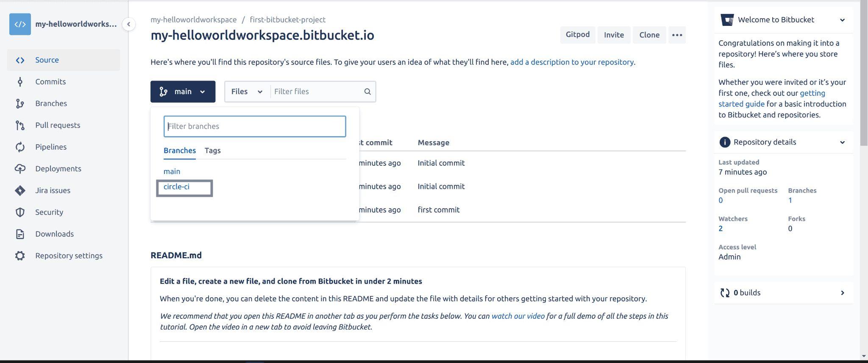This screenshot has height=363, width=868.
Task: Click add a description to your repository link
Action: [572, 62]
